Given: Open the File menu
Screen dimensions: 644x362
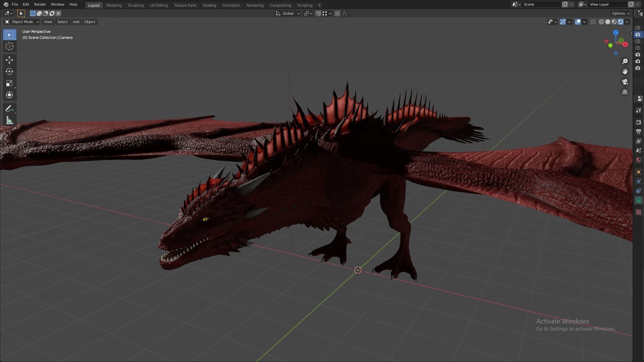Looking at the screenshot, I should click(15, 4).
